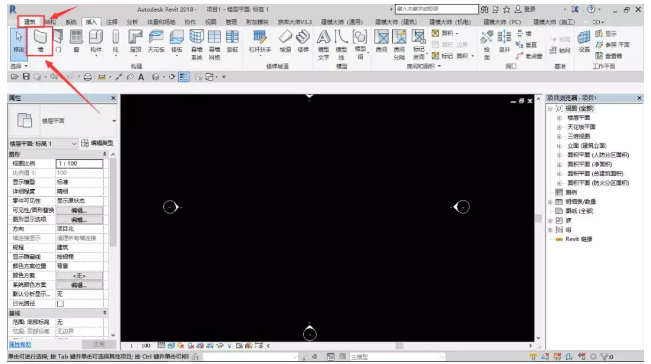Open the Analyze (分析) ribbon tab
The width and height of the screenshot is (651, 364).
[132, 22]
